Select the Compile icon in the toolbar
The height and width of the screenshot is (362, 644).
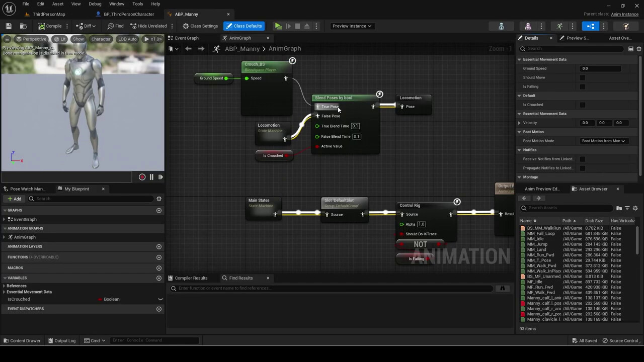[50, 26]
